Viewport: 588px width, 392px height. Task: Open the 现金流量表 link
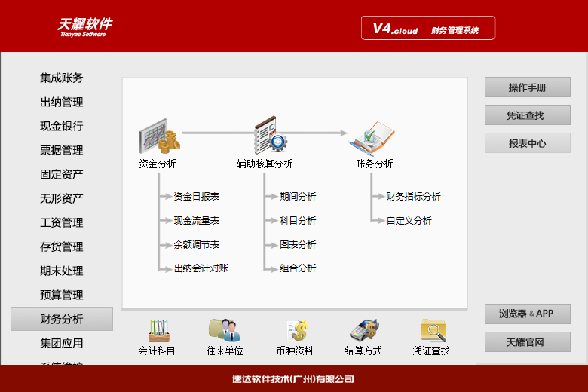(197, 221)
